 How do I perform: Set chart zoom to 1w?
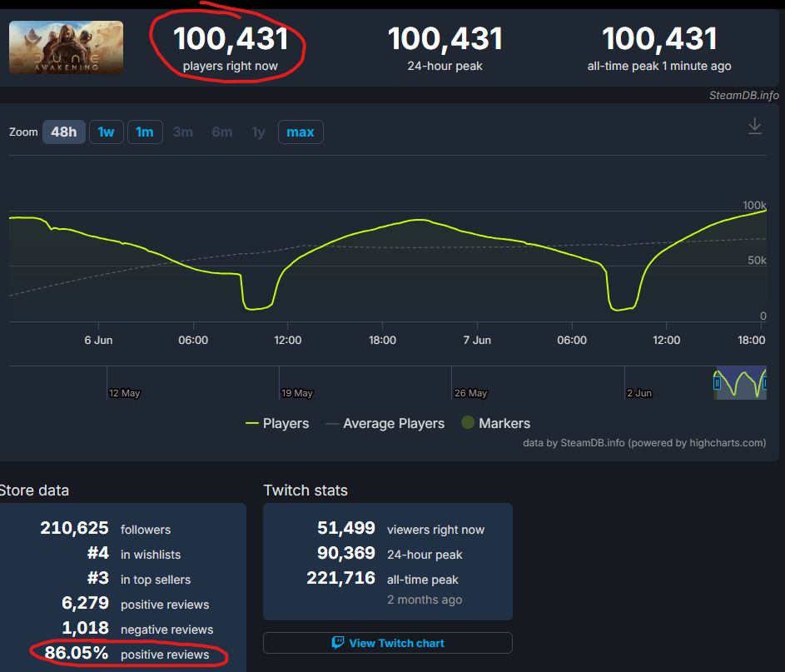[x=106, y=132]
